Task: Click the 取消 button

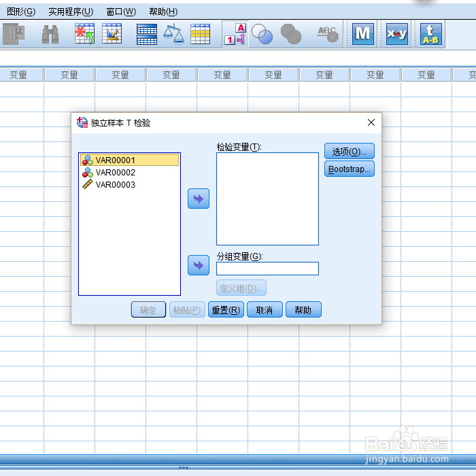Action: pos(265,309)
